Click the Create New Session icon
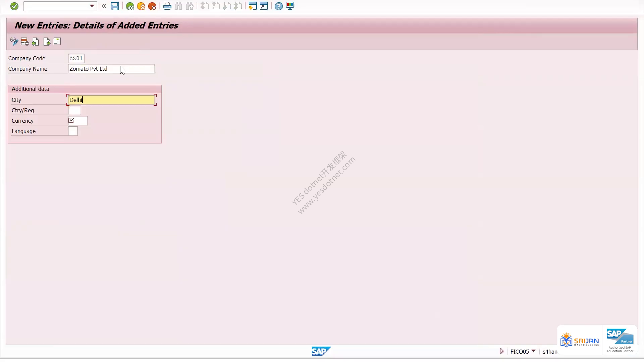This screenshot has width=644, height=362. (253, 6)
